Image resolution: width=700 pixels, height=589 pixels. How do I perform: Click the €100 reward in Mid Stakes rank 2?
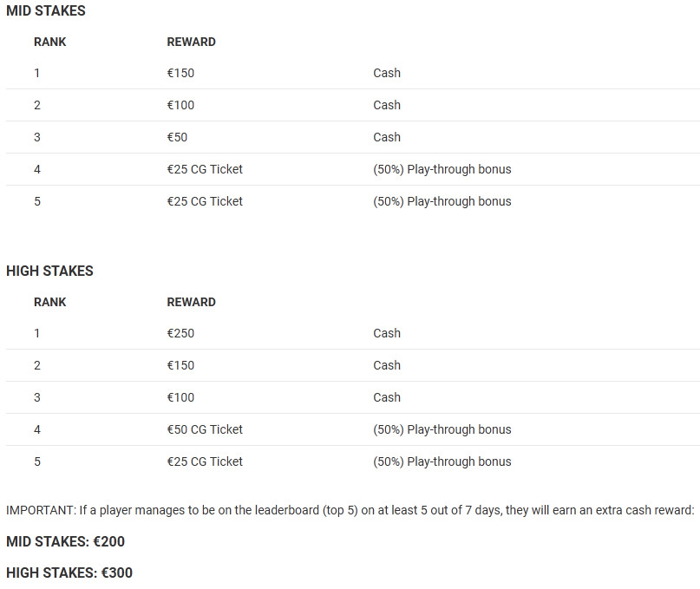[x=180, y=105]
